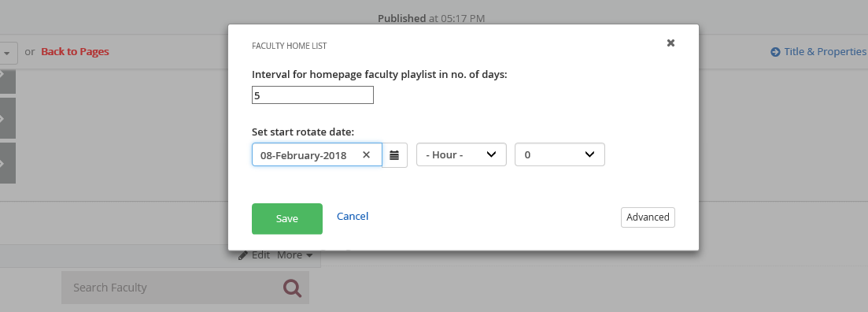Click the start rotate date field
Screen dimensions: 868x312
316,154
